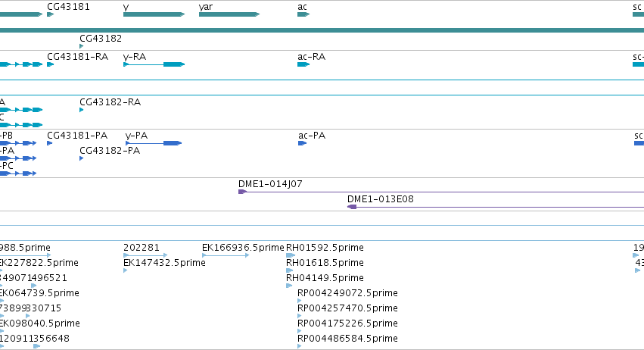Select the ac-RA transcript arrow
Image resolution: width=644 pixels, height=350 pixels.
(x=303, y=64)
